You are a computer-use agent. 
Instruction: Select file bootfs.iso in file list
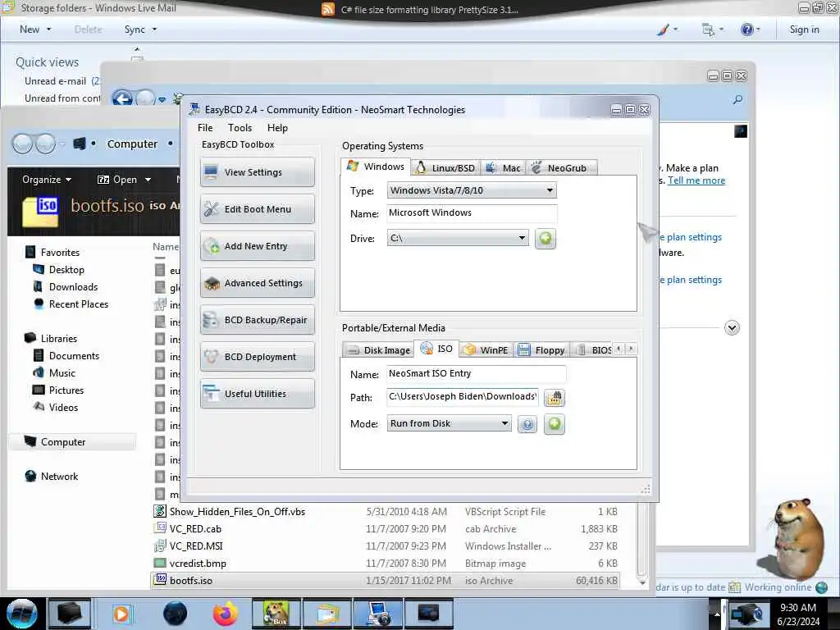click(x=386, y=580)
